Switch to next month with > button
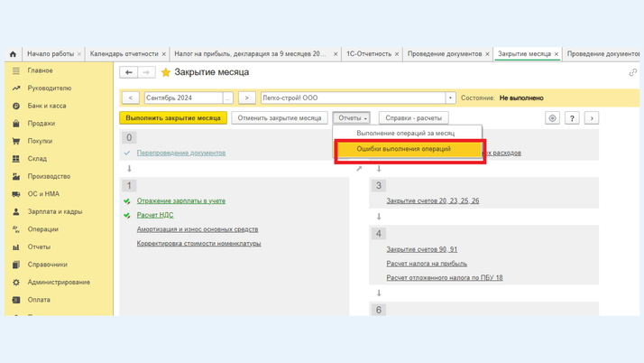 pos(247,98)
